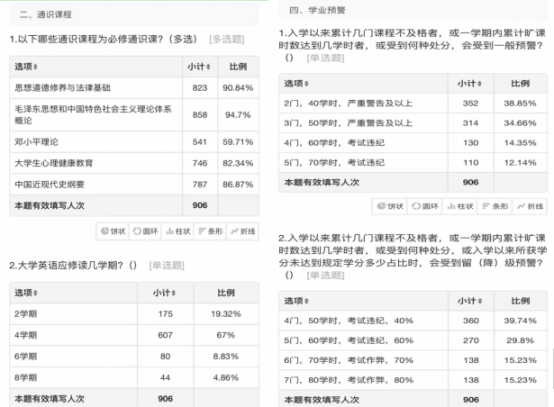Viewport: 554px width, 407px height.
Task: Show bar chart for general warning question
Action: [x=495, y=206]
